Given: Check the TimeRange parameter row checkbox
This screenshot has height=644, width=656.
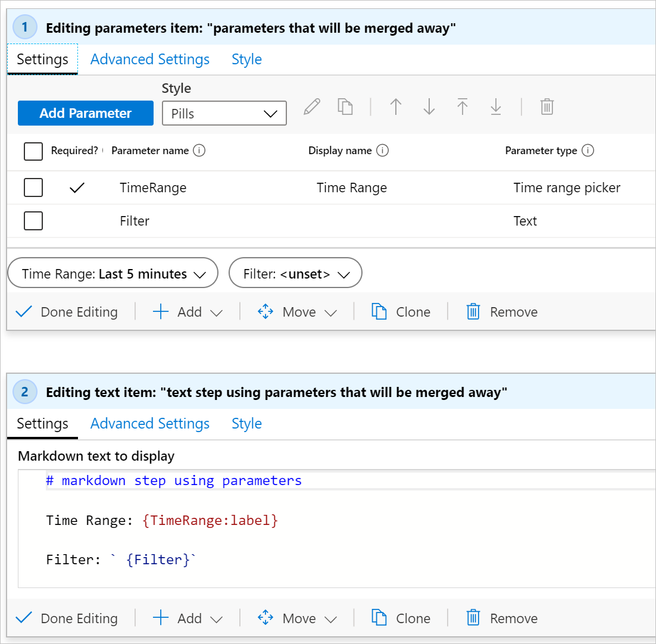Looking at the screenshot, I should pyautogui.click(x=33, y=188).
